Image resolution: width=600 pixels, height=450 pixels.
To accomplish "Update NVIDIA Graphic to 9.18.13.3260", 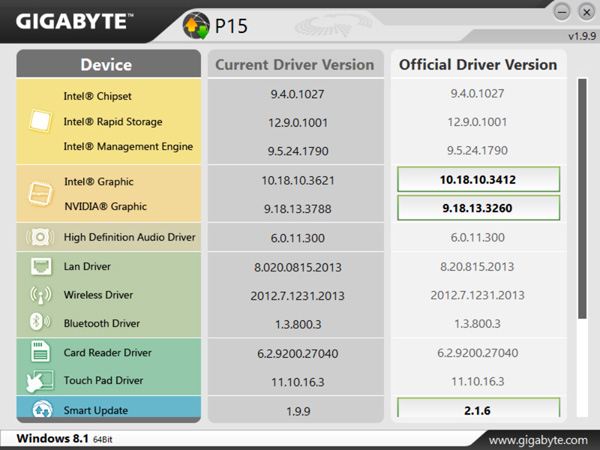I will pos(478,208).
